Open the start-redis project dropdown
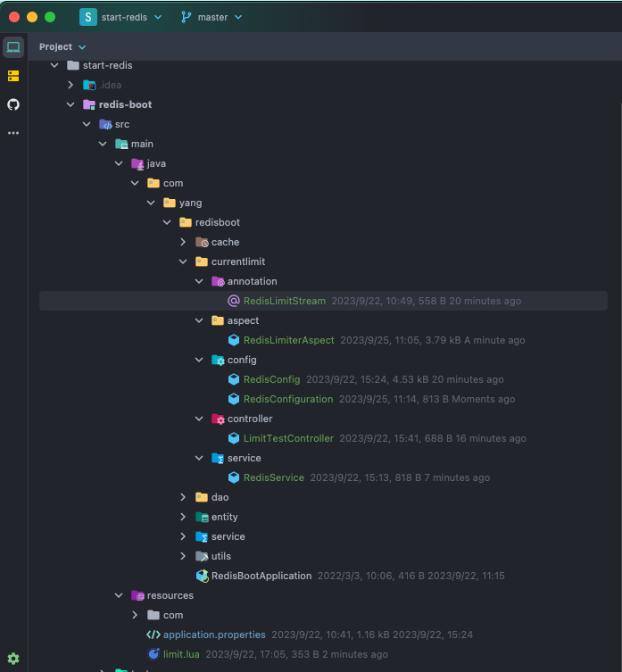Image resolution: width=622 pixels, height=672 pixels. point(120,17)
